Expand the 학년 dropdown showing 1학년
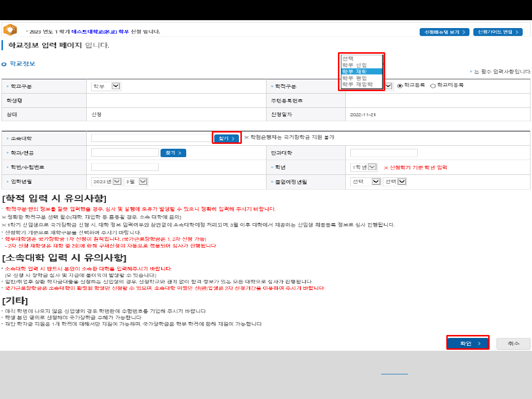Viewport: 532px width, 399px height. (x=364, y=167)
